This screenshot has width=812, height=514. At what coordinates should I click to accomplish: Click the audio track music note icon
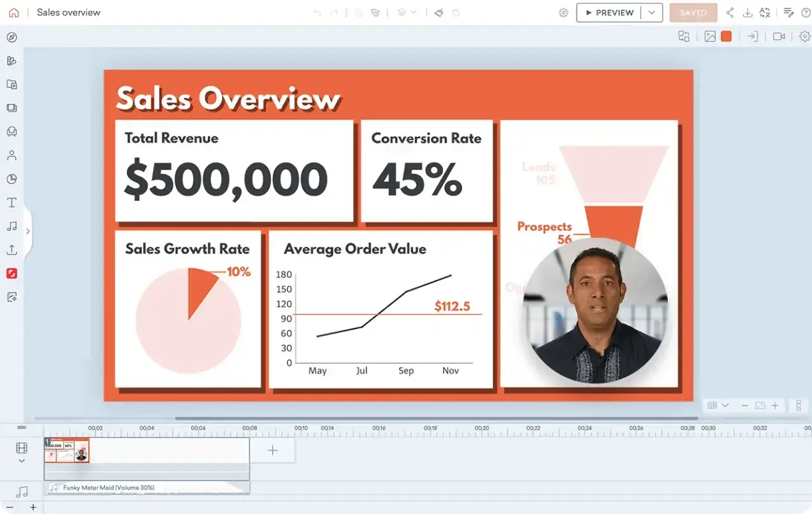tap(22, 492)
